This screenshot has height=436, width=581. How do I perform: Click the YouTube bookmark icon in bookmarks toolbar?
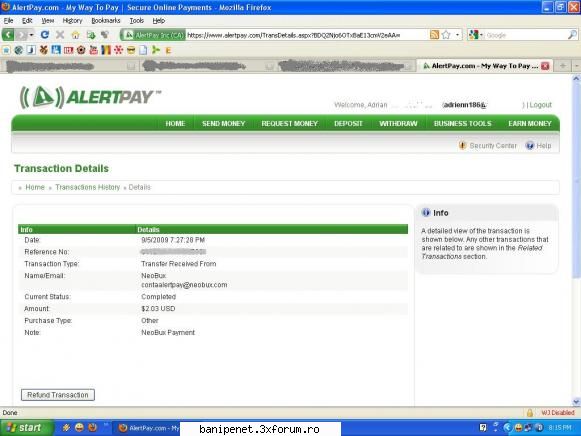[x=93, y=50]
